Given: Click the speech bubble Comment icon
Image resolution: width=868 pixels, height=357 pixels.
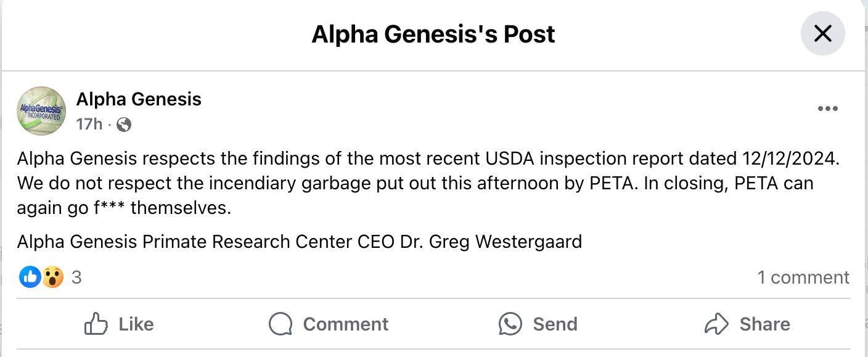Looking at the screenshot, I should (x=280, y=324).
